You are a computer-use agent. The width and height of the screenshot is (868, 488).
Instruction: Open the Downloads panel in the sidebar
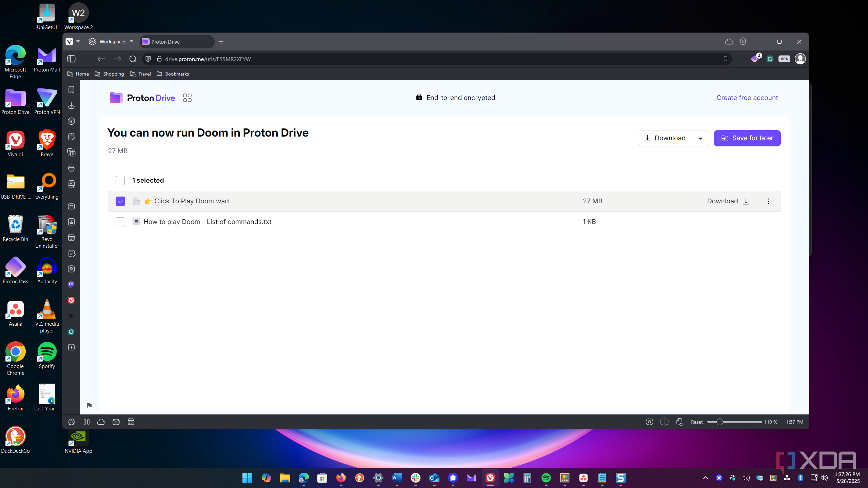click(x=72, y=106)
